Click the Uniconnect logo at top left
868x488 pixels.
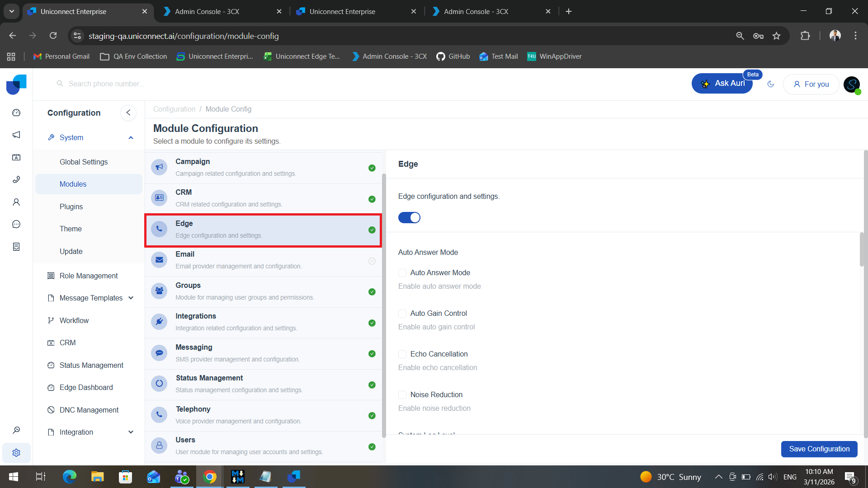coord(16,84)
